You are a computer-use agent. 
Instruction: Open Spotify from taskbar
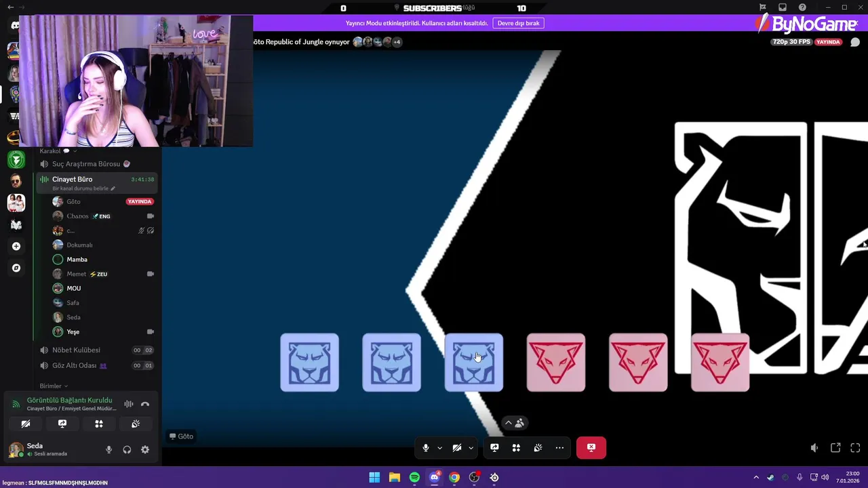[414, 477]
